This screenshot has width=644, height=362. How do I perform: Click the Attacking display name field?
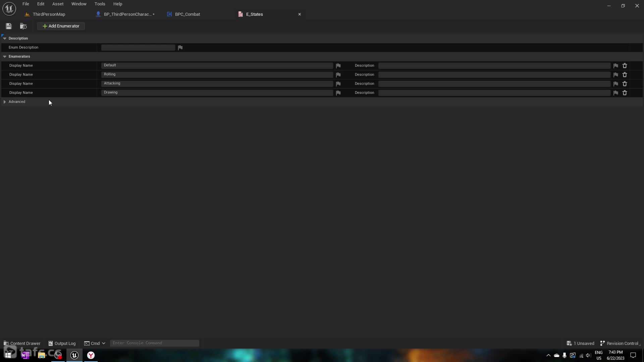click(217, 83)
